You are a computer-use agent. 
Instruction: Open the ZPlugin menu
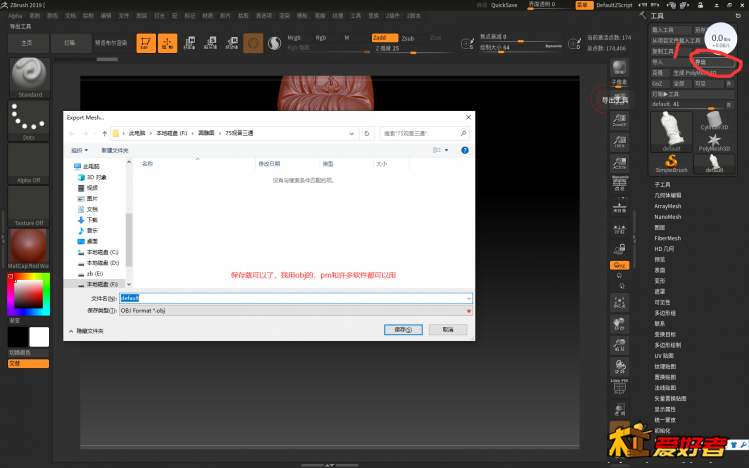tap(393, 16)
